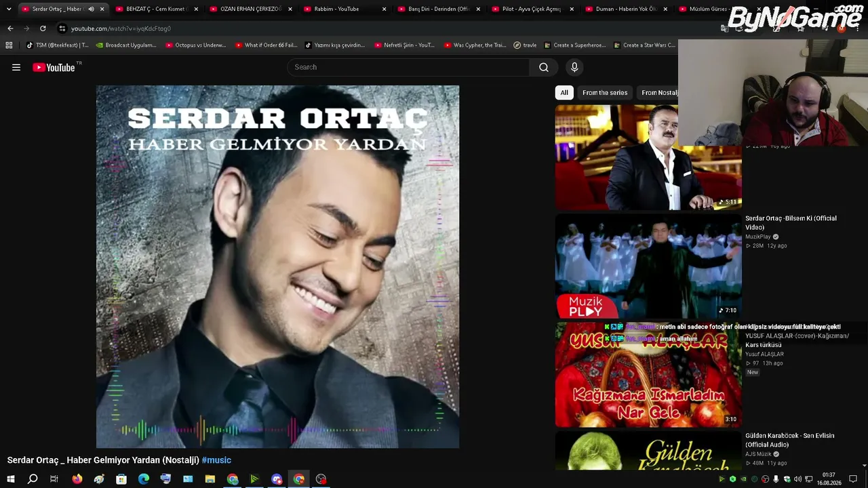Open the travle bookmark

point(526,45)
